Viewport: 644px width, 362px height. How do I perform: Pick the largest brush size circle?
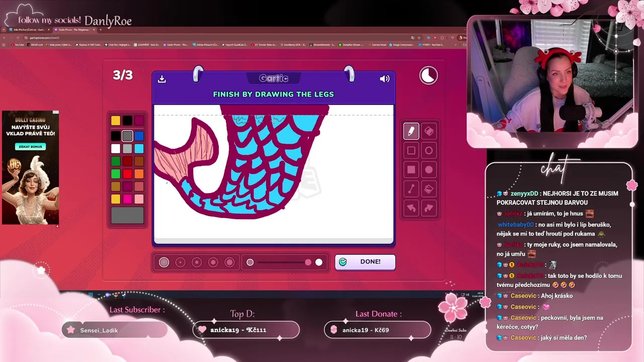click(229, 262)
